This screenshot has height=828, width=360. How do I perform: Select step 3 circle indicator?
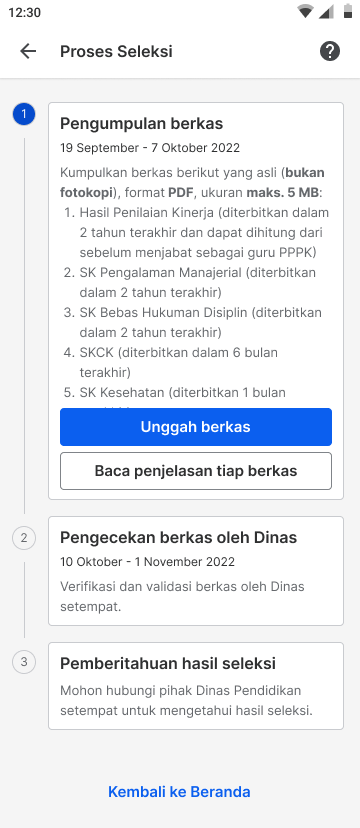click(x=24, y=662)
